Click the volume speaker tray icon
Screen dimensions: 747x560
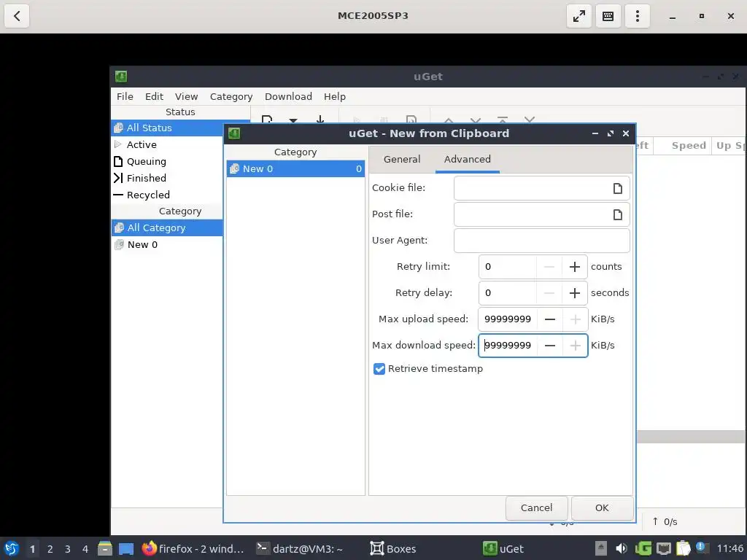coord(622,548)
